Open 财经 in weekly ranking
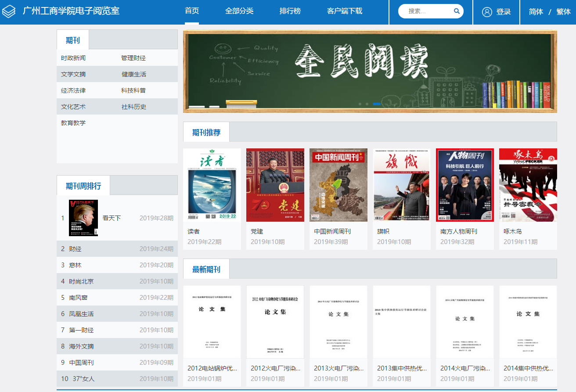The height and width of the screenshot is (392, 576). (75, 249)
